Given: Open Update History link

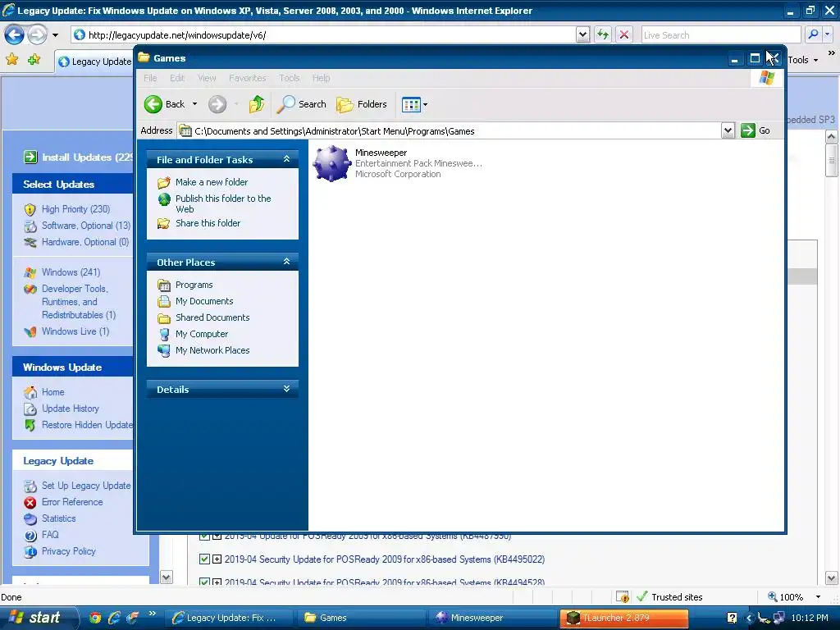Looking at the screenshot, I should click(x=71, y=409).
